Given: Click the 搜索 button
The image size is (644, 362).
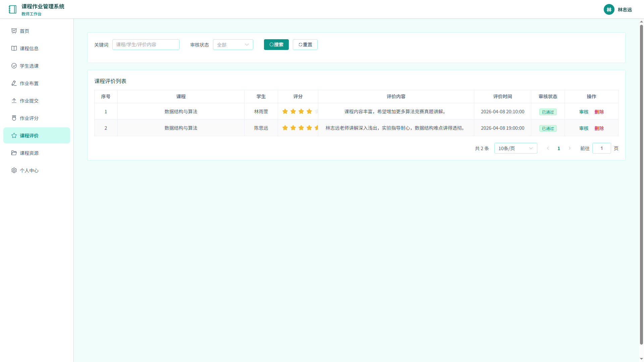Looking at the screenshot, I should click(276, 45).
